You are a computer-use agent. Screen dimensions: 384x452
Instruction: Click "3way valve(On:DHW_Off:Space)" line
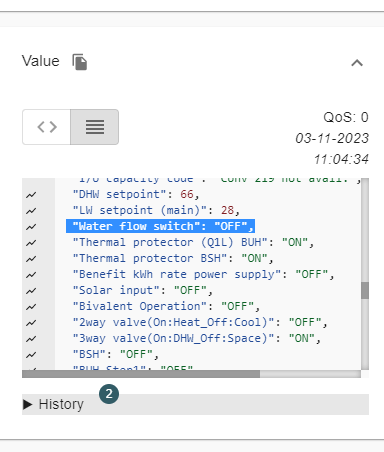pos(197,338)
